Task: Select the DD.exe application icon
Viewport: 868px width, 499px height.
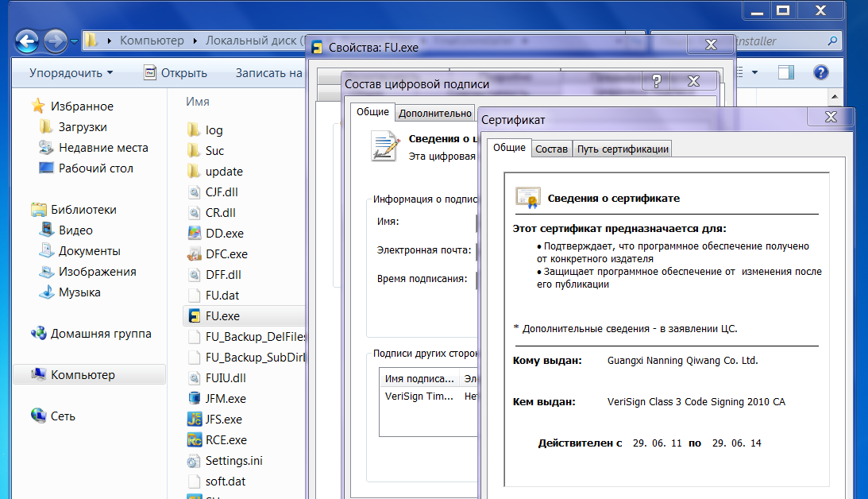Action: [x=195, y=233]
